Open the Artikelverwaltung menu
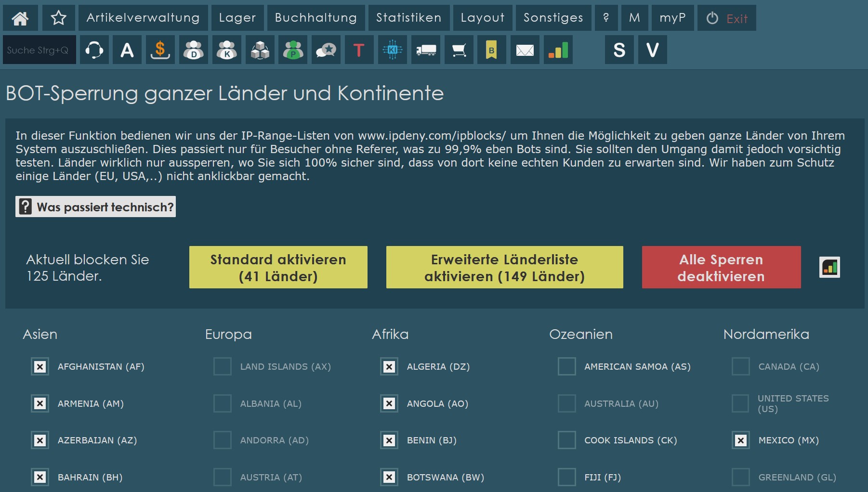The image size is (868, 492). [143, 18]
